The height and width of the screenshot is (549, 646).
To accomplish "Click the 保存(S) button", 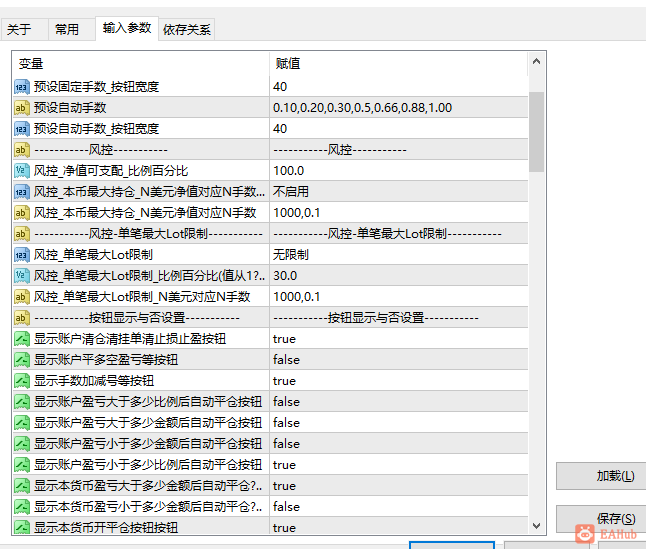I will click(601, 519).
